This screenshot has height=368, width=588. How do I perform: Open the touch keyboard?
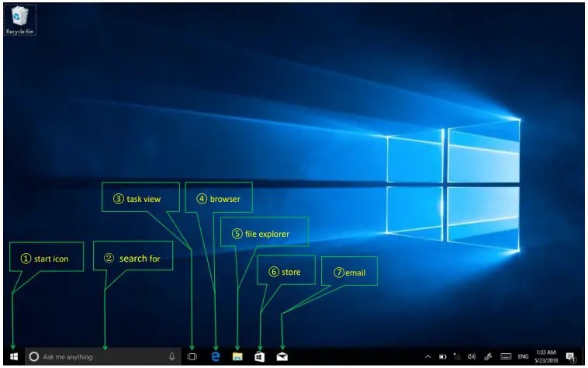point(506,356)
